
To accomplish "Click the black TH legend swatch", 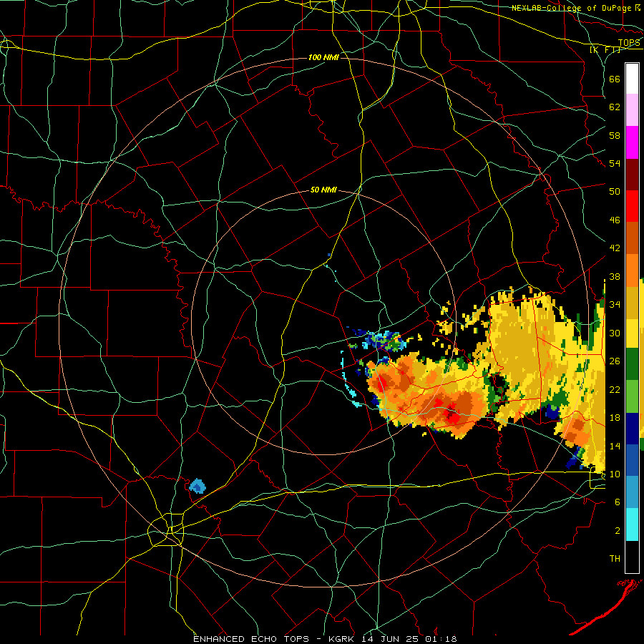I will point(632,557).
